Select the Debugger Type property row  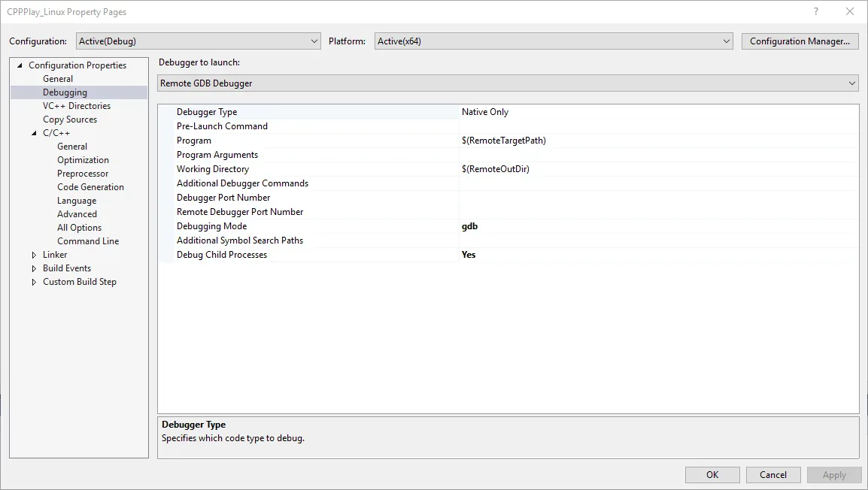tap(508, 112)
